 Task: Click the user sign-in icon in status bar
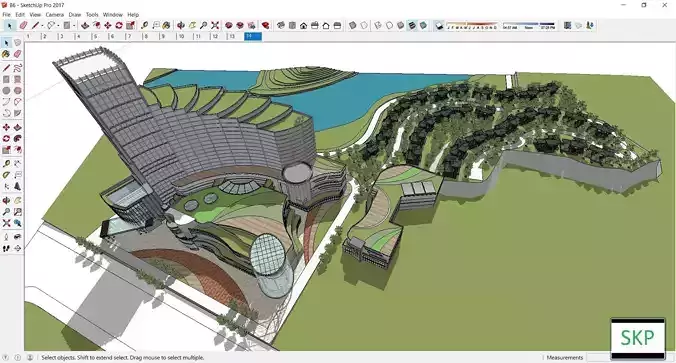pos(30,357)
